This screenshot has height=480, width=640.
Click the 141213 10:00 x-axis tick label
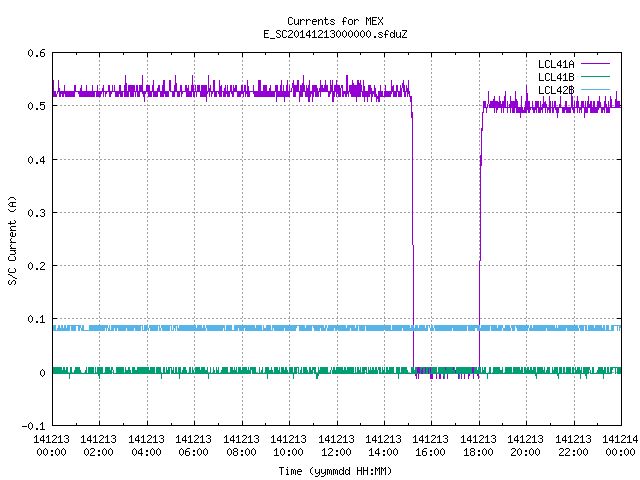point(288,445)
